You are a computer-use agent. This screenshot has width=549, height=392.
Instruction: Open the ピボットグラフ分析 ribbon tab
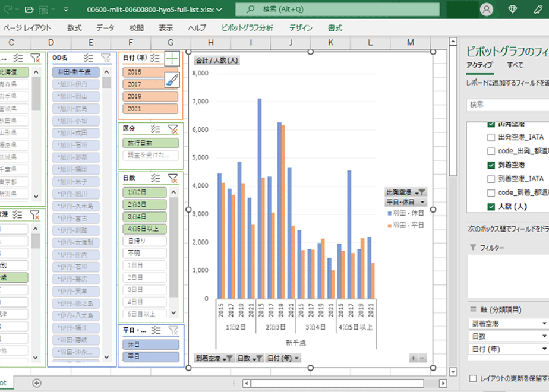point(247,28)
